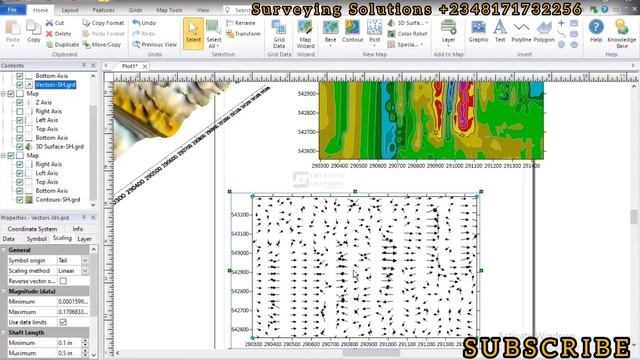
Task: Toggle the Z Axis checkbox
Action: click(x=20, y=102)
